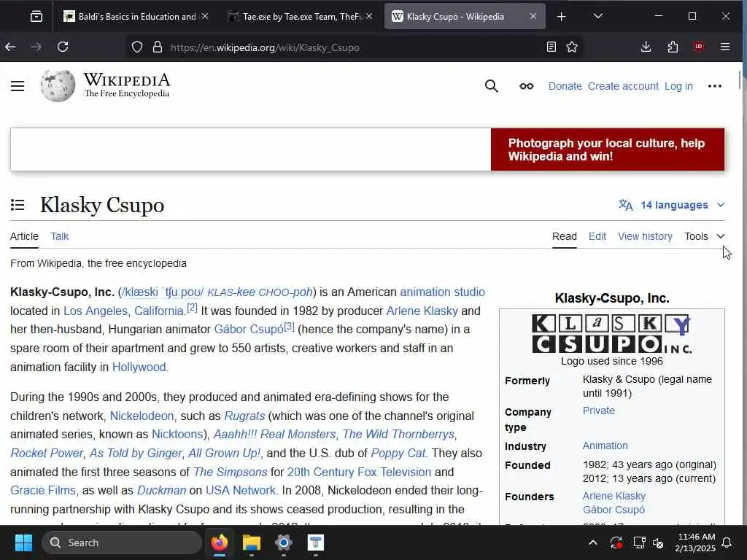Image resolution: width=747 pixels, height=560 pixels.
Task: Open the downloads panel
Action: pos(646,47)
